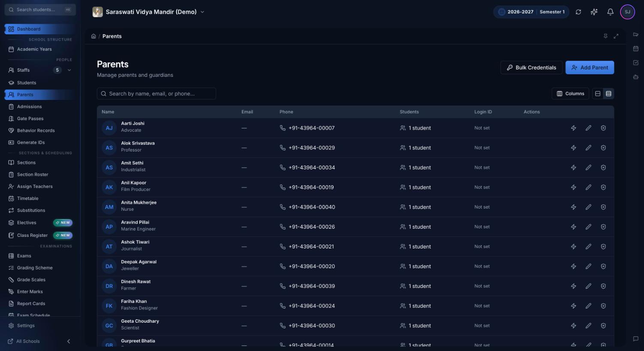Open the checklist tasks icon in the right rail
This screenshot has height=351, width=644.
point(635,63)
